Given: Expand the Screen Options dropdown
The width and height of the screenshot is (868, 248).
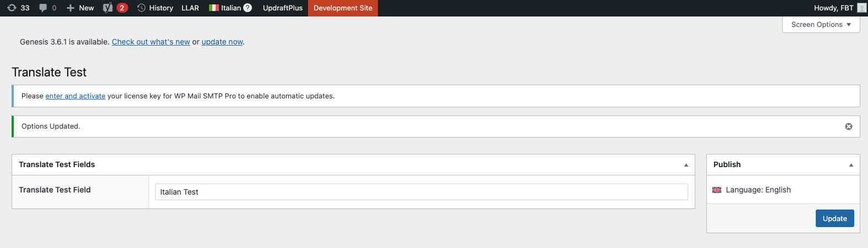Looking at the screenshot, I should pos(821,25).
